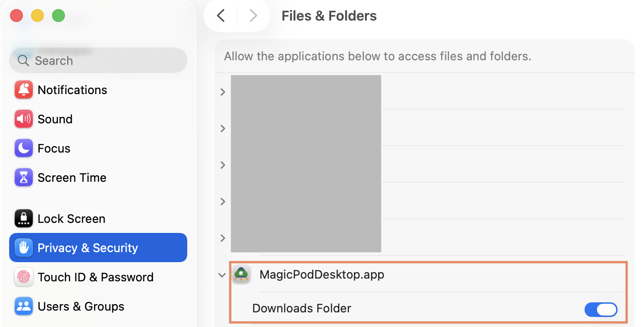Select the Users & Groups icon

[24, 306]
